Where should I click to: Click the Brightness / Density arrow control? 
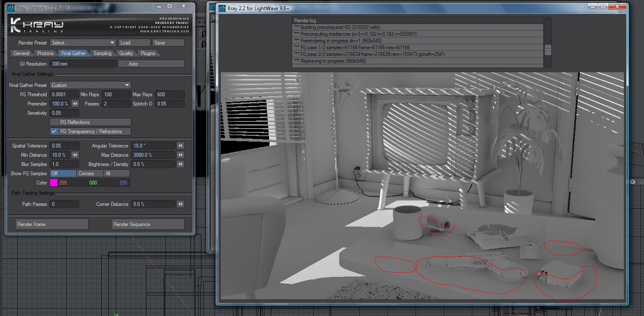(x=180, y=164)
